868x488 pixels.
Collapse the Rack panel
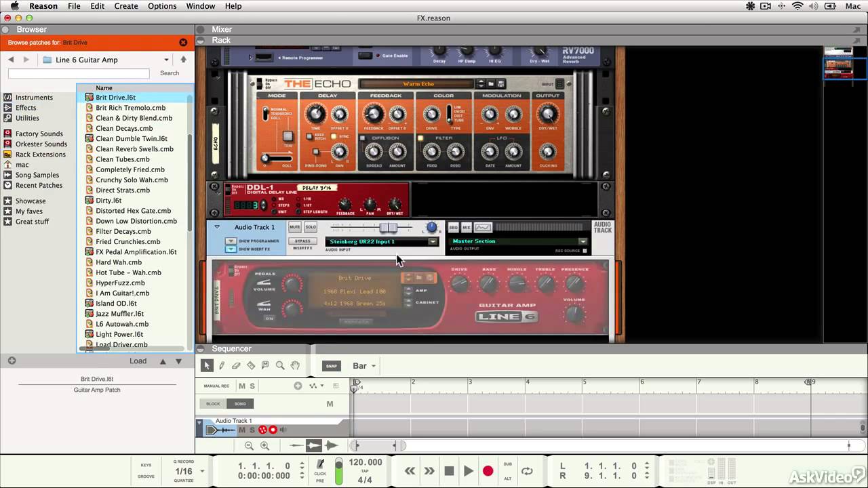point(201,40)
